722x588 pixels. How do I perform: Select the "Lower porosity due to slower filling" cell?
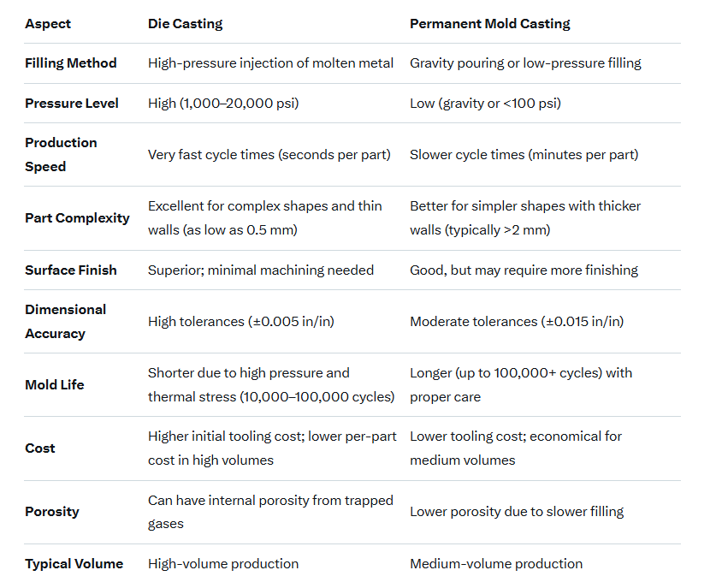(x=517, y=512)
